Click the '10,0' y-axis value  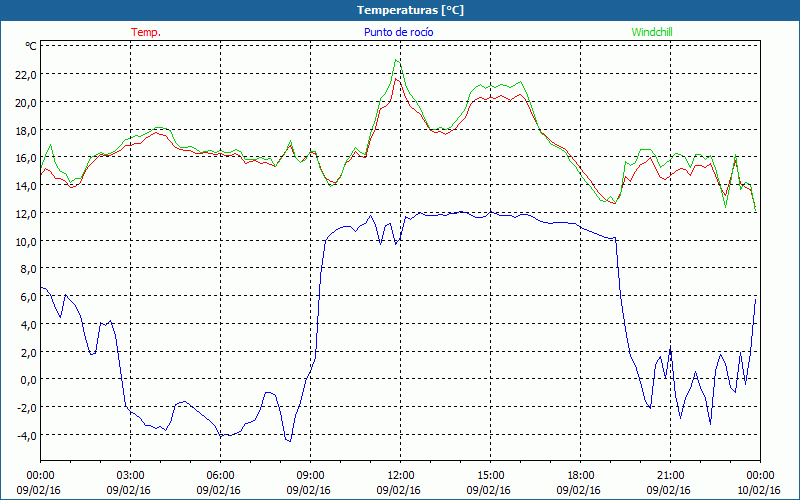(27, 241)
